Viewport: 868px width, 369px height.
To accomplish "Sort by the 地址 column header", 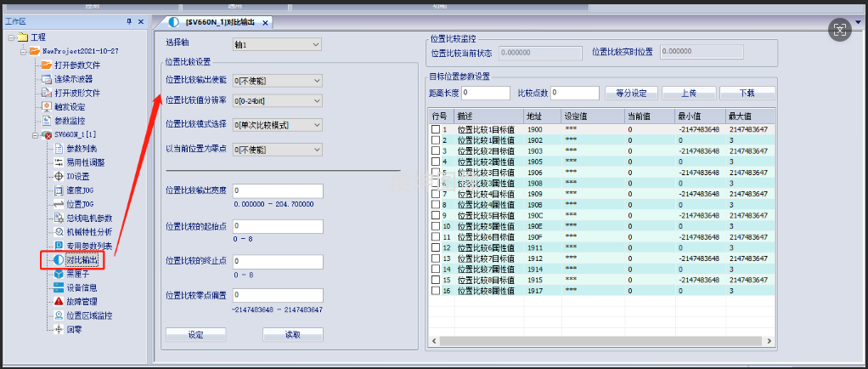I will pyautogui.click(x=543, y=116).
